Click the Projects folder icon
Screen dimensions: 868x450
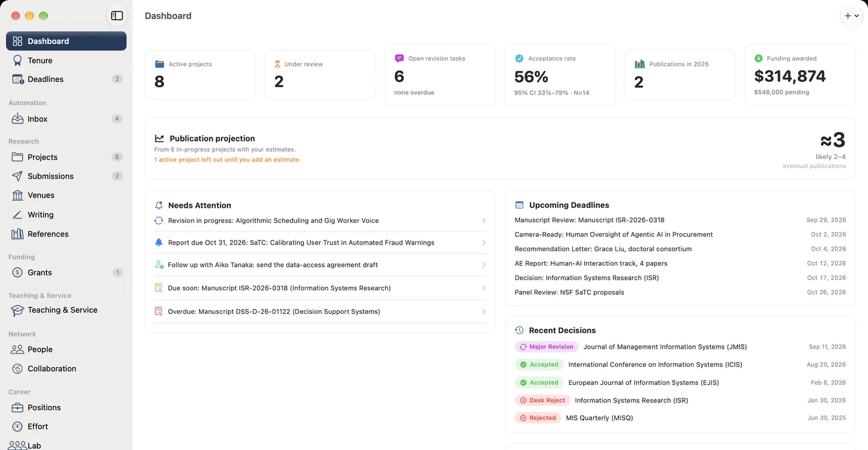[17, 157]
